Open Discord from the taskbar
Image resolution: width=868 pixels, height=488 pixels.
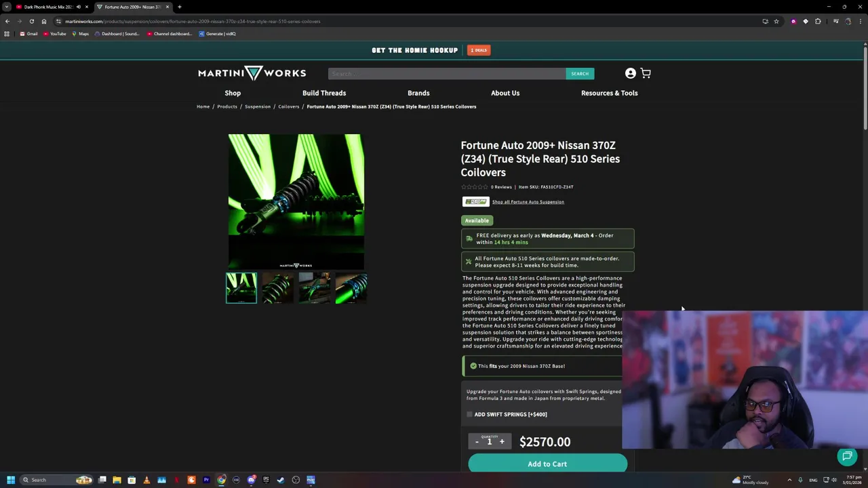point(251,480)
